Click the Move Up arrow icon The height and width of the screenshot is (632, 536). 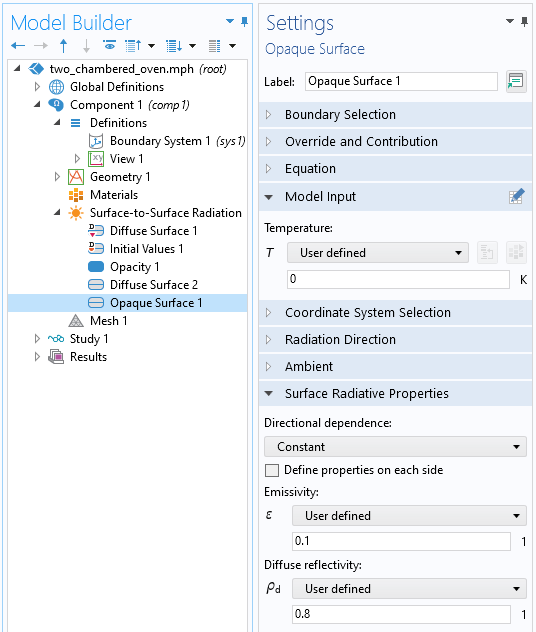(x=63, y=46)
